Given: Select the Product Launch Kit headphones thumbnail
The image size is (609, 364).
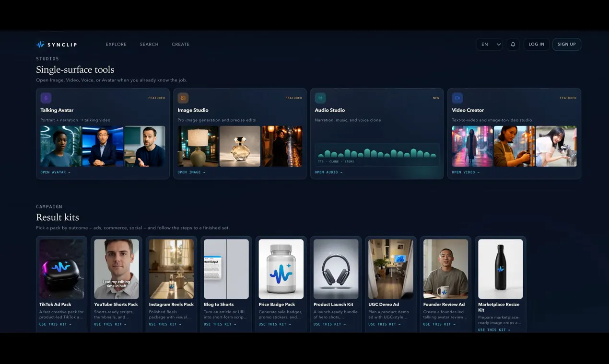Looking at the screenshot, I should (336, 269).
